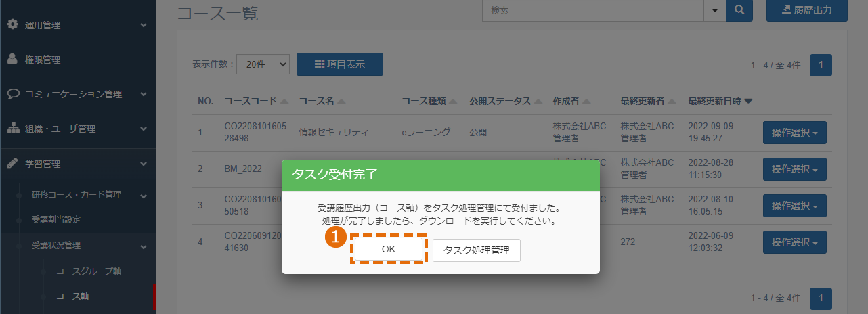Sort by コース名 column
Screen dimensions: 868x314
coord(322,101)
